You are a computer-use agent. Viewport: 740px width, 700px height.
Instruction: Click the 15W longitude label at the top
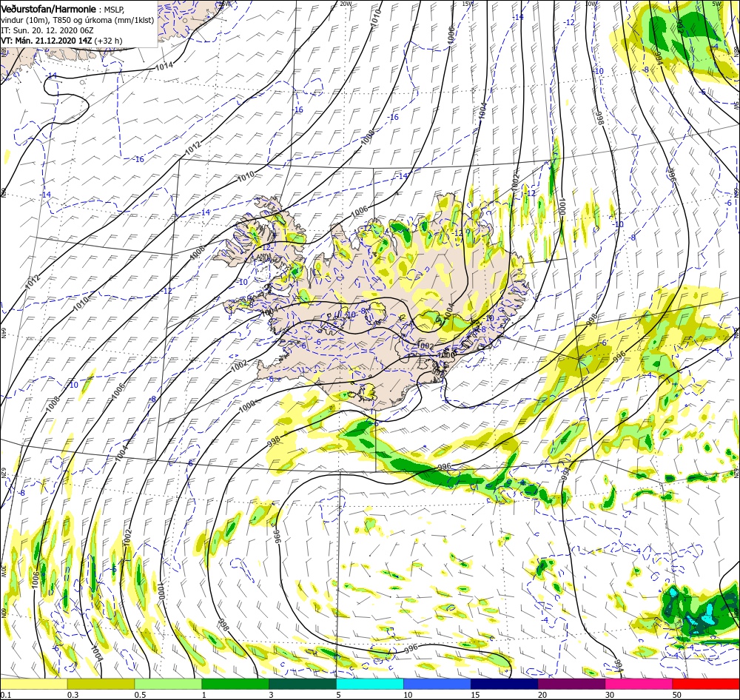(x=467, y=3)
